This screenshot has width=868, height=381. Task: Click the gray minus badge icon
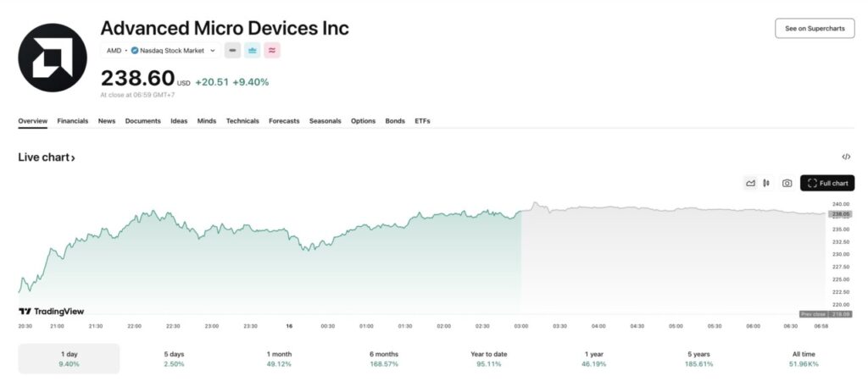tap(232, 51)
